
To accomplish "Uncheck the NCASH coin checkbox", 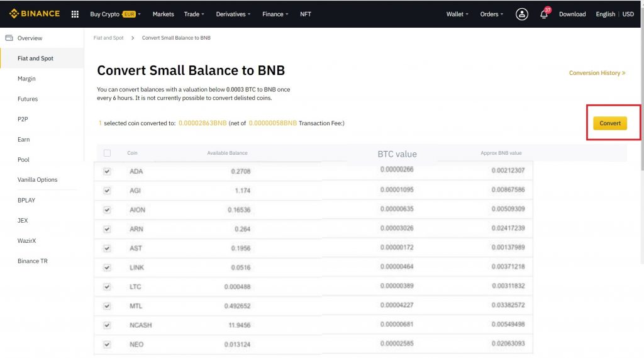I will pyautogui.click(x=107, y=325).
